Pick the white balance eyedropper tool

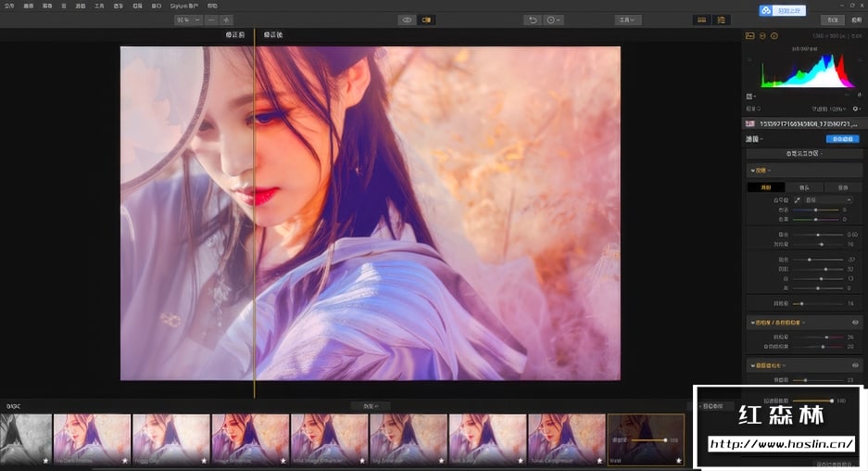click(x=798, y=199)
